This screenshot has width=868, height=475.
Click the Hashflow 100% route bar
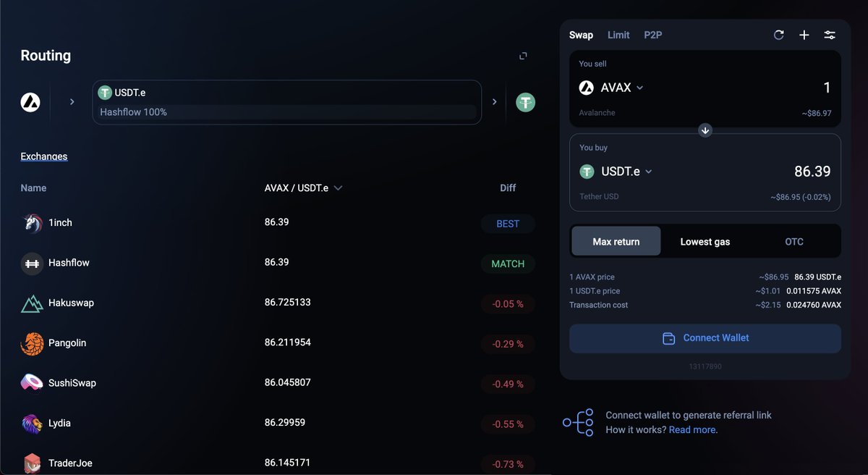[287, 112]
